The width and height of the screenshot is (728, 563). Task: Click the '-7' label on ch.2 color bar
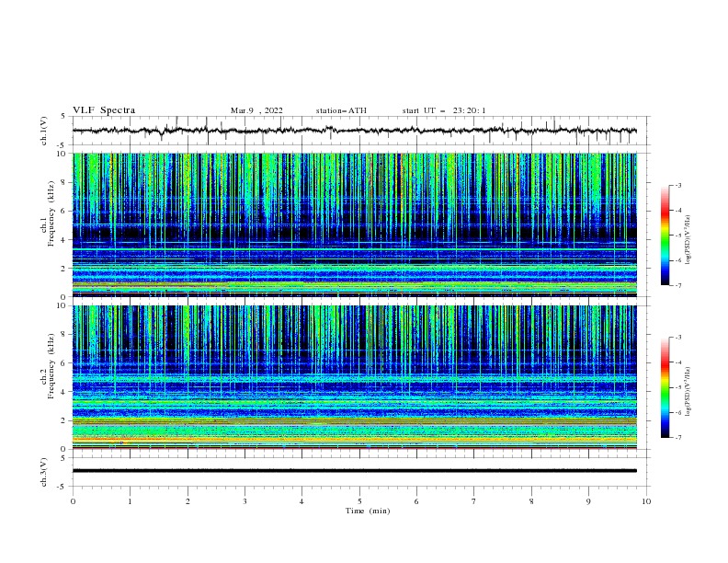tap(677, 438)
